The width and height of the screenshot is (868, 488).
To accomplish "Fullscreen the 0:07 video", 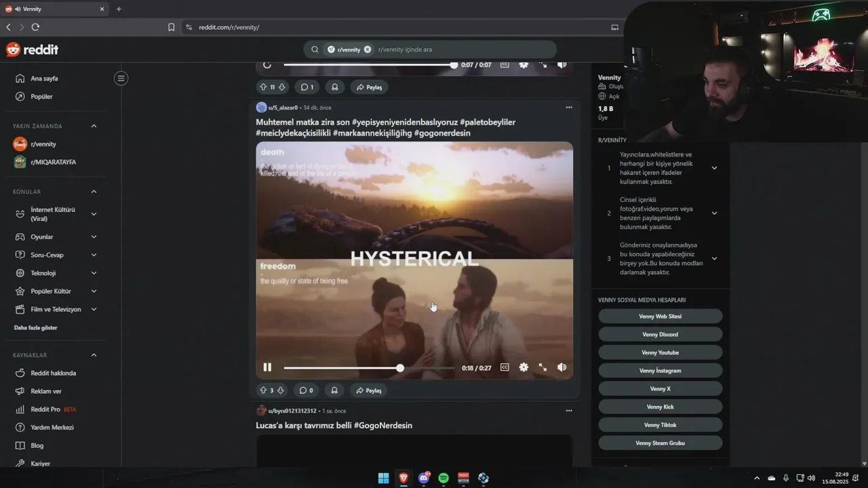I will [542, 65].
